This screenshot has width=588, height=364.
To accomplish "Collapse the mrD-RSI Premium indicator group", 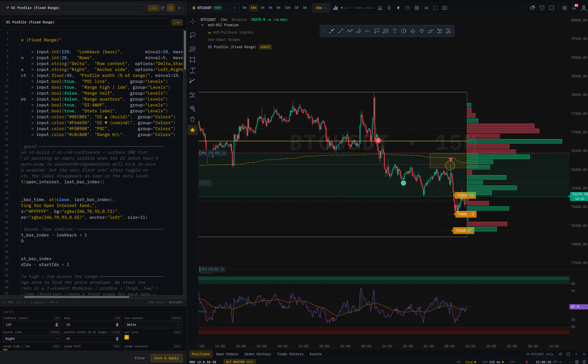I will point(202,25).
